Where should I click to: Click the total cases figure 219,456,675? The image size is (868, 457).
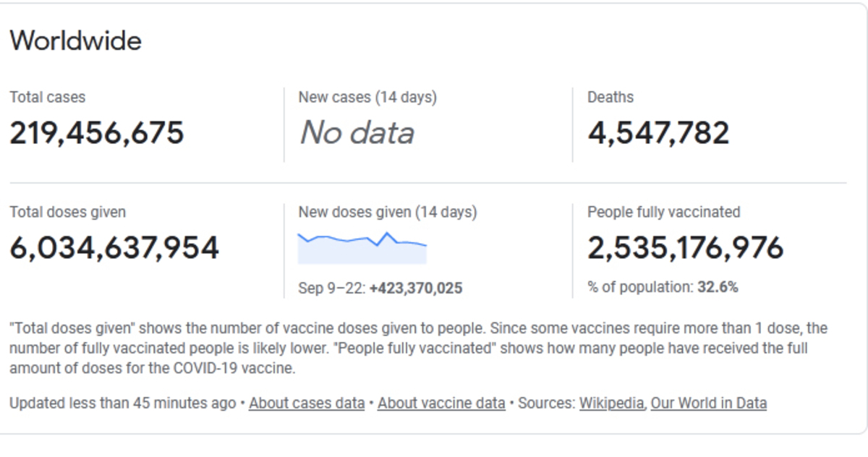(97, 133)
